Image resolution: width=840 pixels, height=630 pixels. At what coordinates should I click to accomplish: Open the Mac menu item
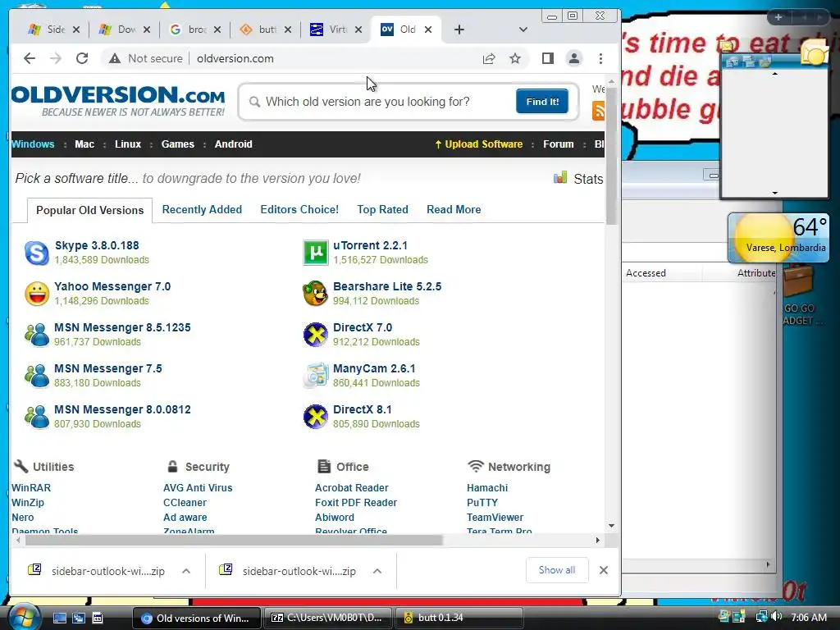pos(84,144)
